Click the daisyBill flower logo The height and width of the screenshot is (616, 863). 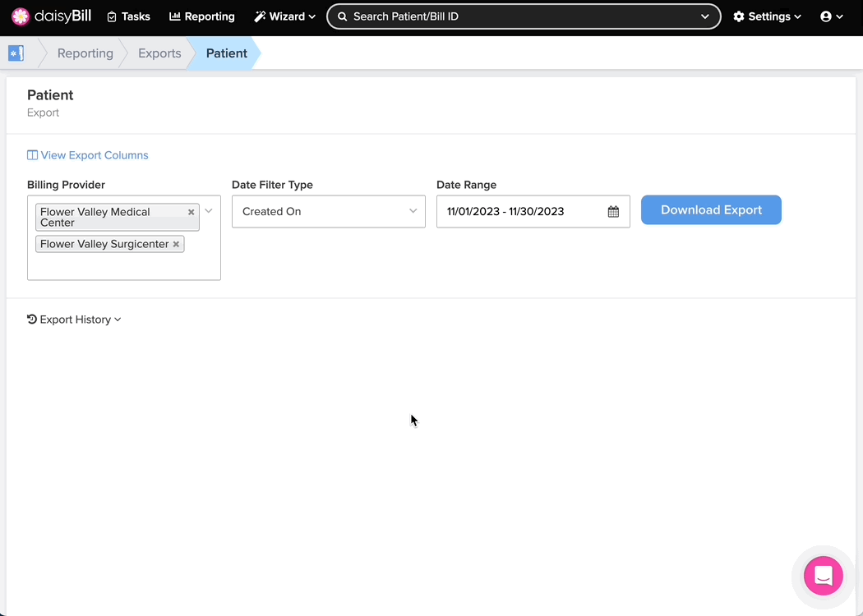tap(21, 16)
